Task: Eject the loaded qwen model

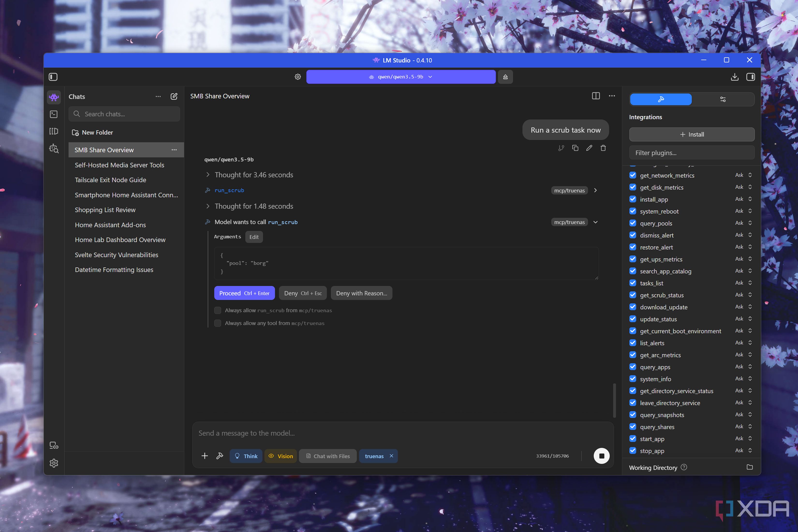Action: (x=505, y=77)
